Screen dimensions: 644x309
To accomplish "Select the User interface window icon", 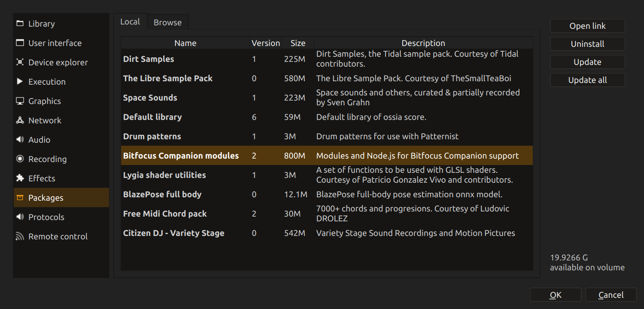I will [x=20, y=43].
